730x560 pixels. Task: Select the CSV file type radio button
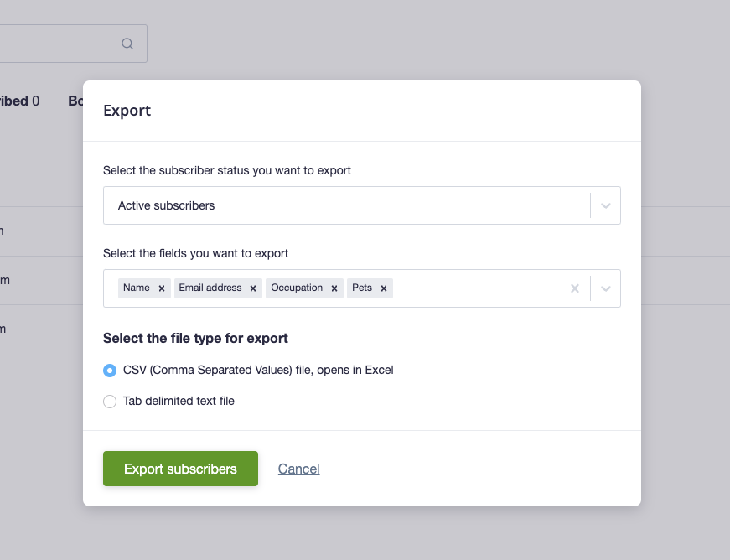coord(110,371)
